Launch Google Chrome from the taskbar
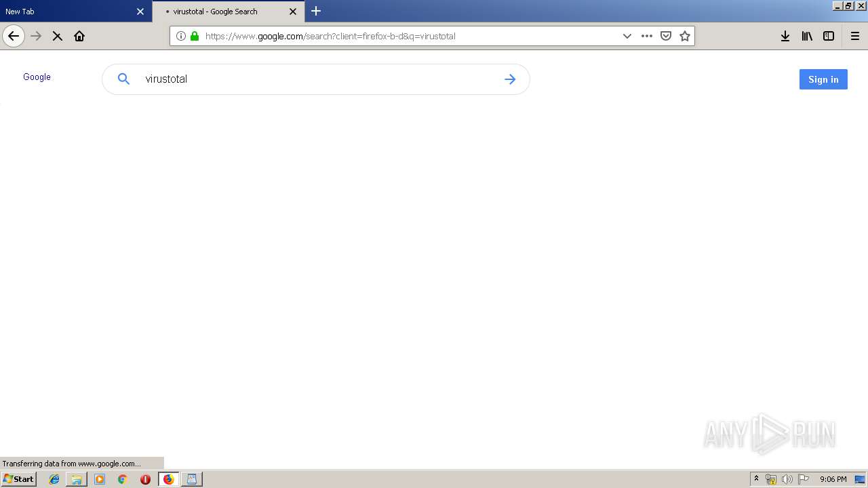 pyautogui.click(x=123, y=479)
